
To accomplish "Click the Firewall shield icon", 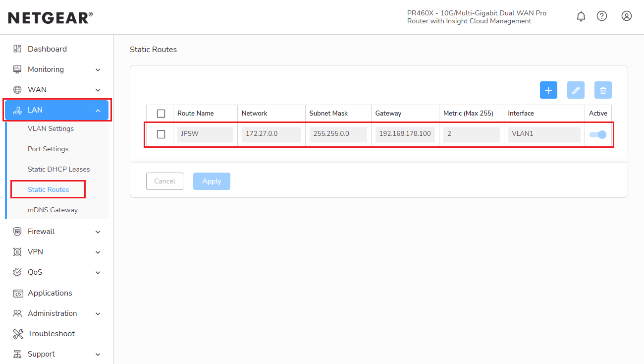I will (x=18, y=232).
